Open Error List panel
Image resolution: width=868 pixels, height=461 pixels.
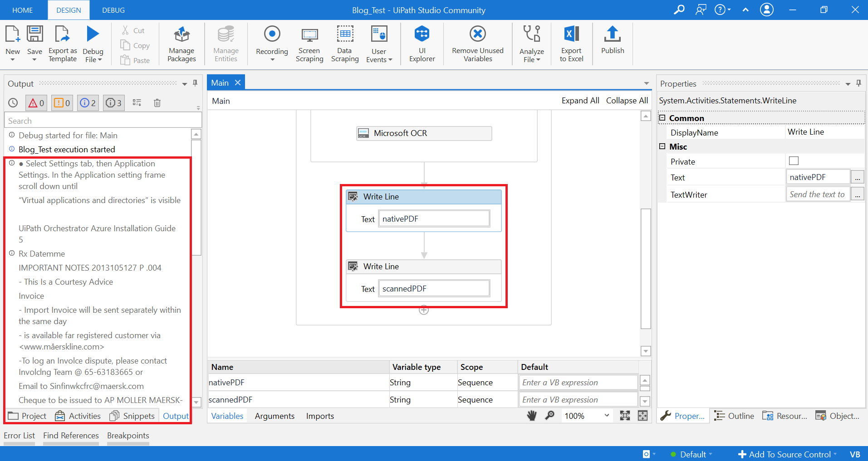point(19,435)
